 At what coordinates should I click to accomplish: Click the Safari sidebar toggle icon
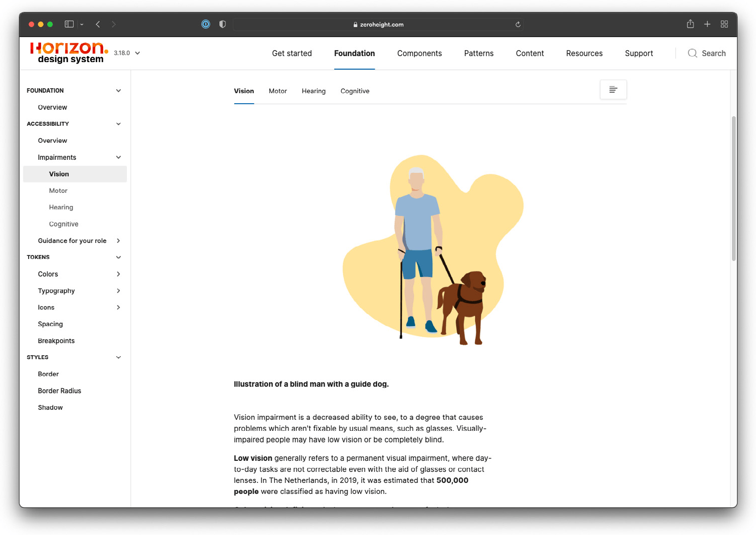69,24
